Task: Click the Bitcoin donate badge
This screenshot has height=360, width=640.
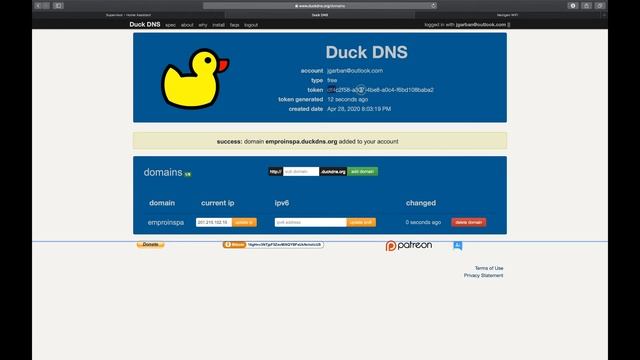Action: coord(234,244)
